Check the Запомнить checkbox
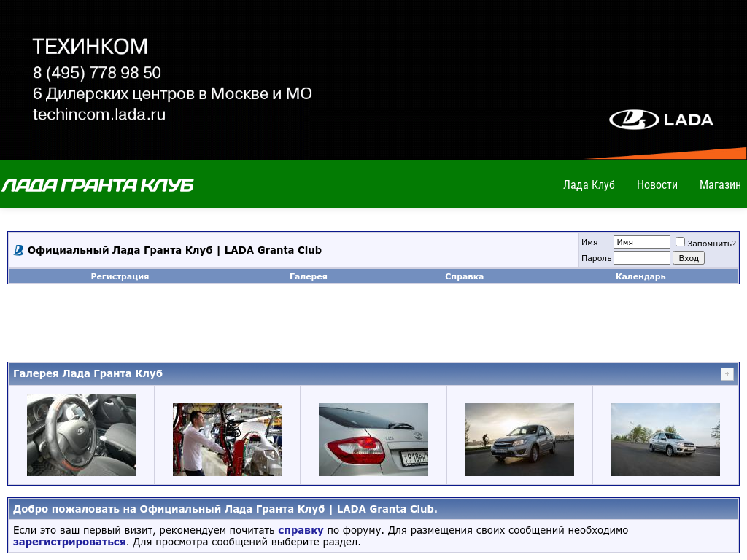The height and width of the screenshot is (560, 747). 680,242
